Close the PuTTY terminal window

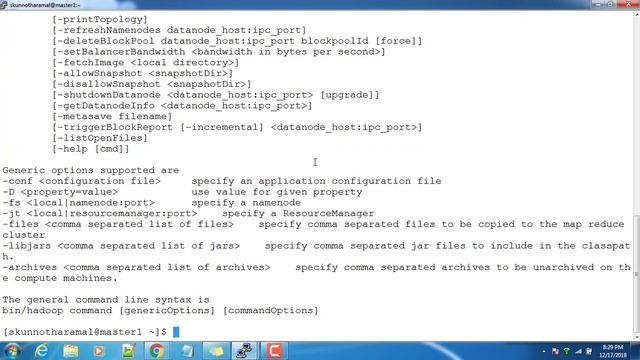click(628, 4)
